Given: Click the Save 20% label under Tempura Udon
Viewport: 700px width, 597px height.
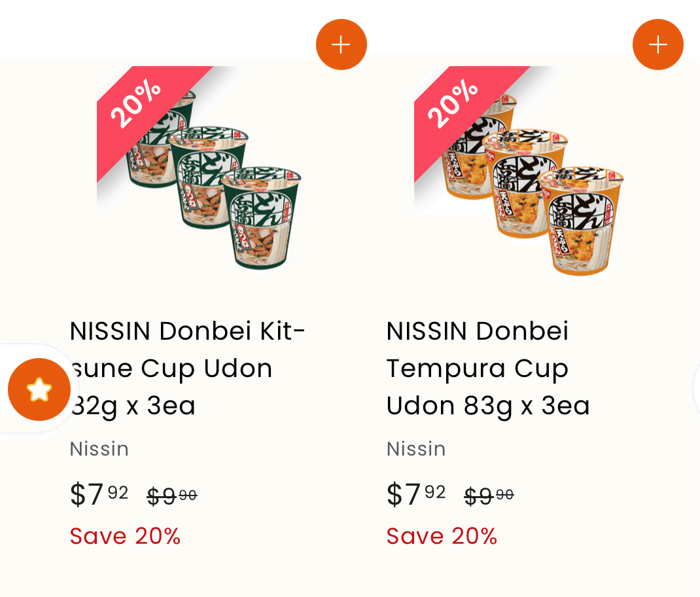Looking at the screenshot, I should 442,536.
